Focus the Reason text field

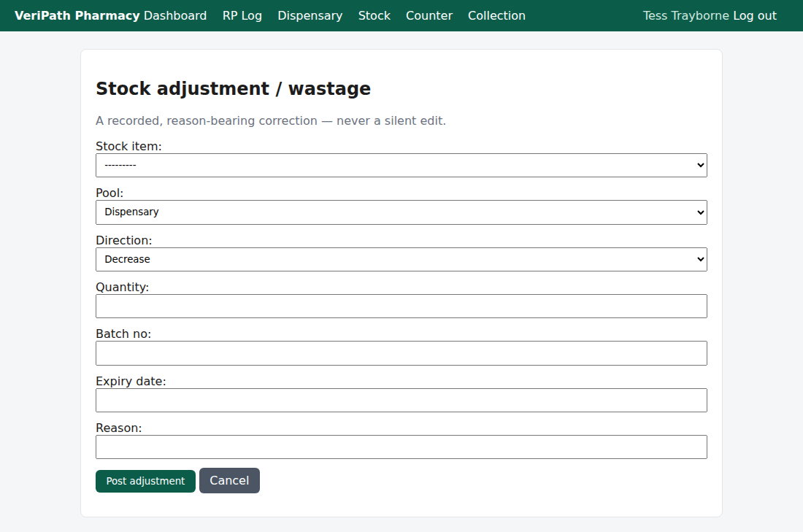(x=401, y=447)
